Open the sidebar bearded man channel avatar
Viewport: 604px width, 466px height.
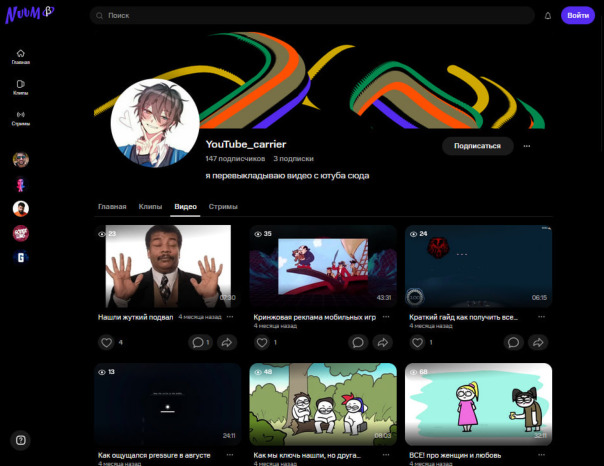[21, 209]
